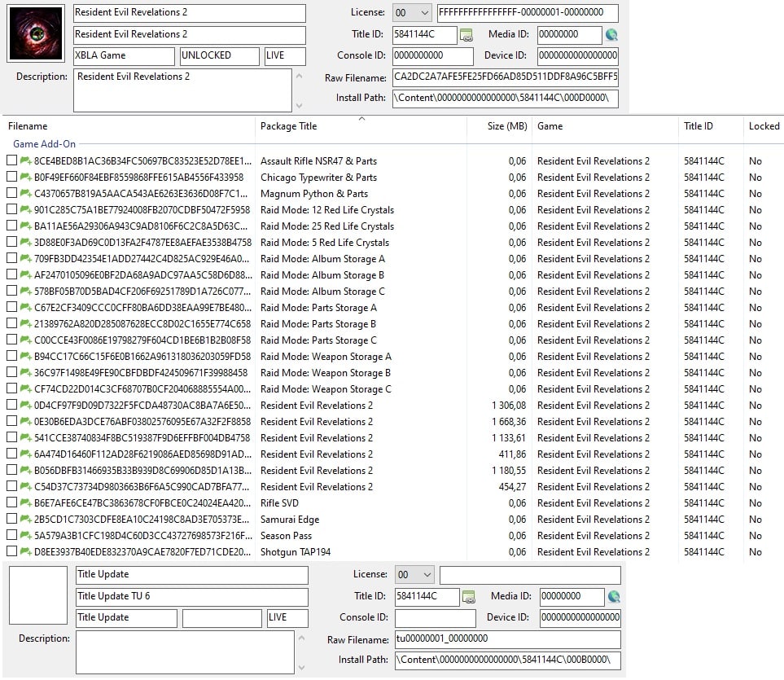Viewport: 784px width, 680px height.
Task: Sort by the Filename column header
Action: (28, 126)
